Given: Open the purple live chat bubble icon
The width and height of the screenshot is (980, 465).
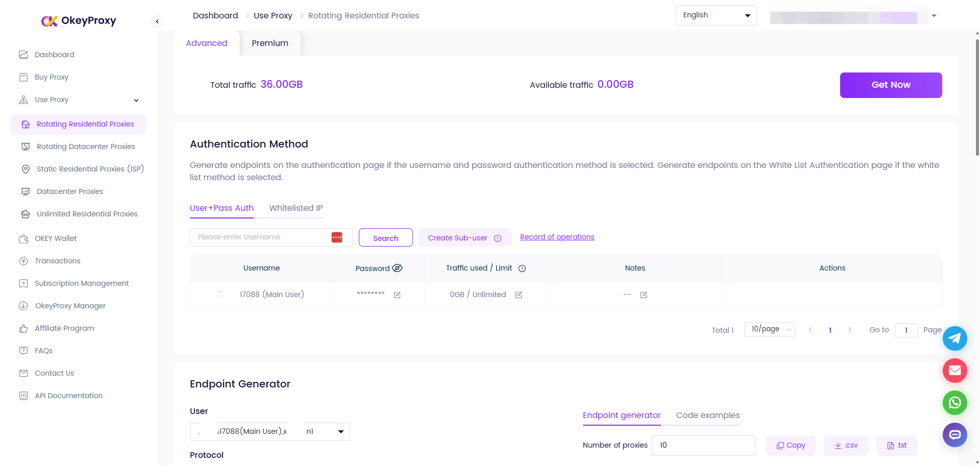Looking at the screenshot, I should point(954,435).
